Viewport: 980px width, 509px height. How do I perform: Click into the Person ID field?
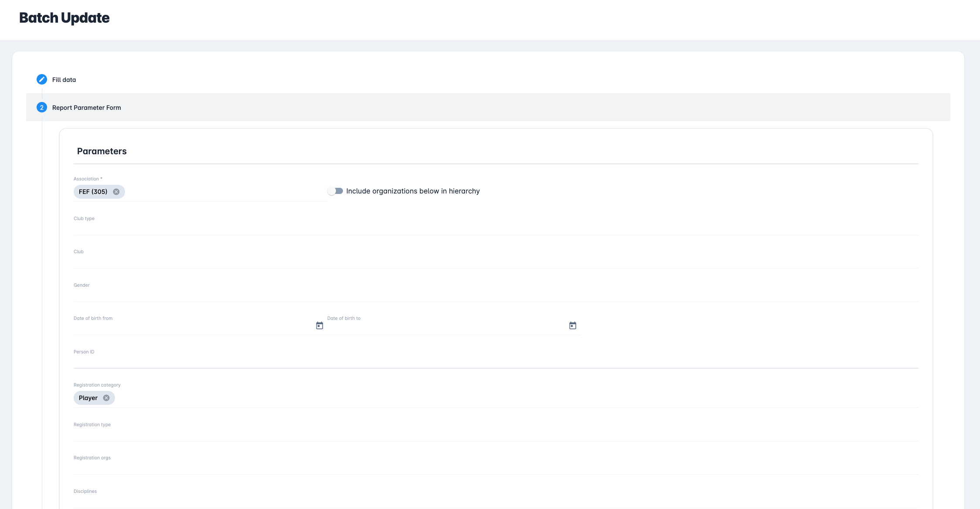496,361
